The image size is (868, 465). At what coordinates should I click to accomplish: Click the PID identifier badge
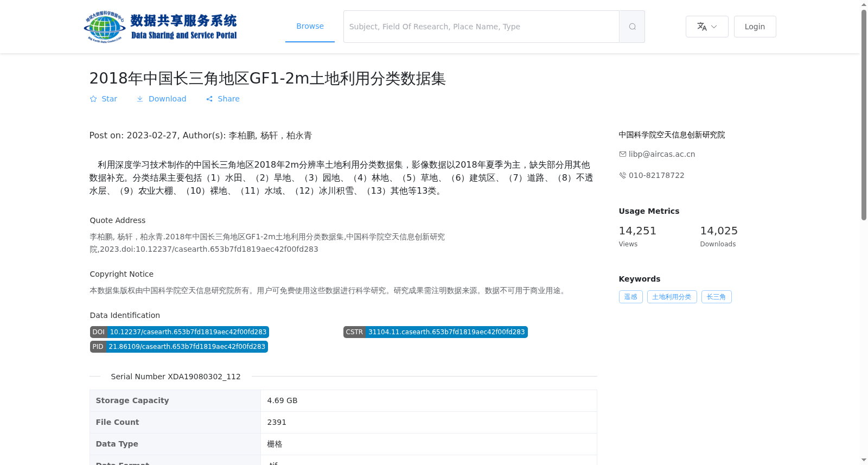(x=179, y=347)
